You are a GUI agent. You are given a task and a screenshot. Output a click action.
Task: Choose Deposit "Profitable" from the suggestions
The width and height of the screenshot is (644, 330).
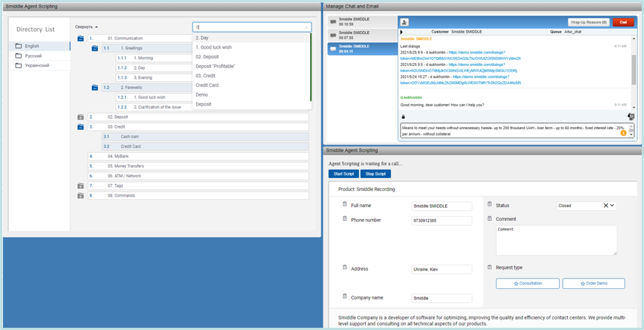pyautogui.click(x=251, y=66)
